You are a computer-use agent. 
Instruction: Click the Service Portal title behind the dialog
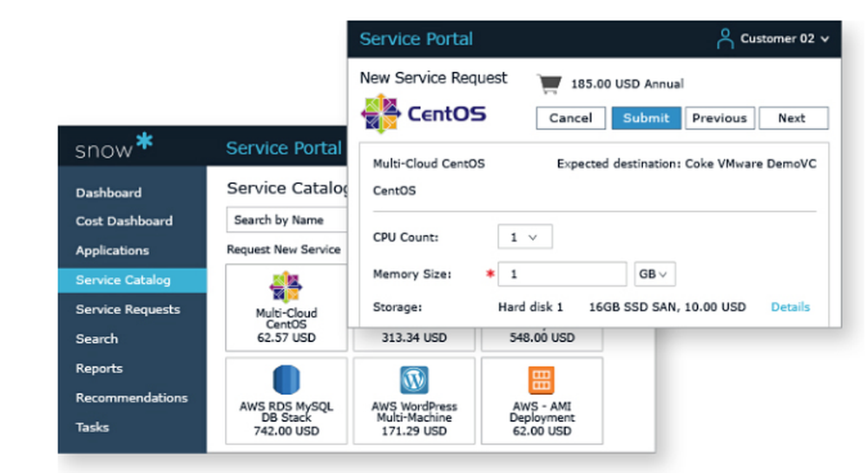click(284, 148)
